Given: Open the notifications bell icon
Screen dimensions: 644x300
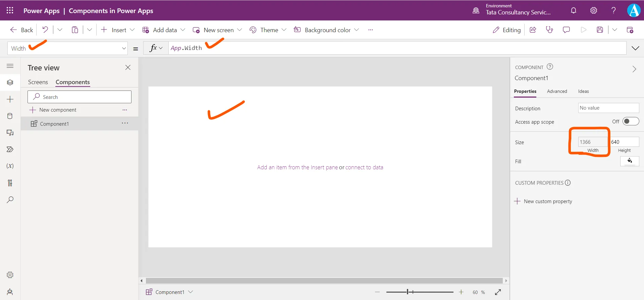Looking at the screenshot, I should coord(574,10).
